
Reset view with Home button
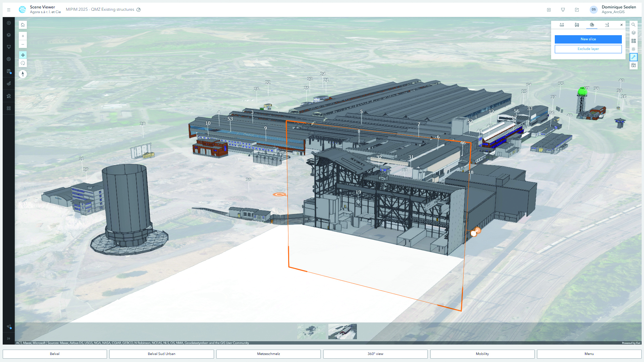(x=23, y=25)
